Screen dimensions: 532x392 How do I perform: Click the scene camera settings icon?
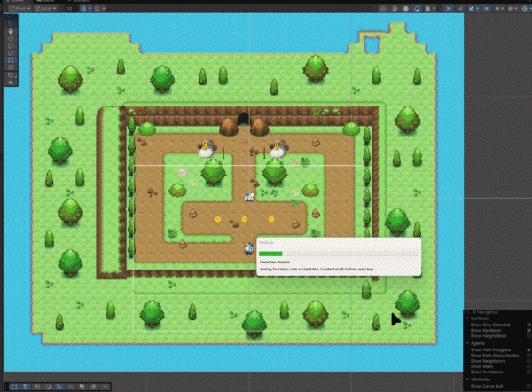511,9
